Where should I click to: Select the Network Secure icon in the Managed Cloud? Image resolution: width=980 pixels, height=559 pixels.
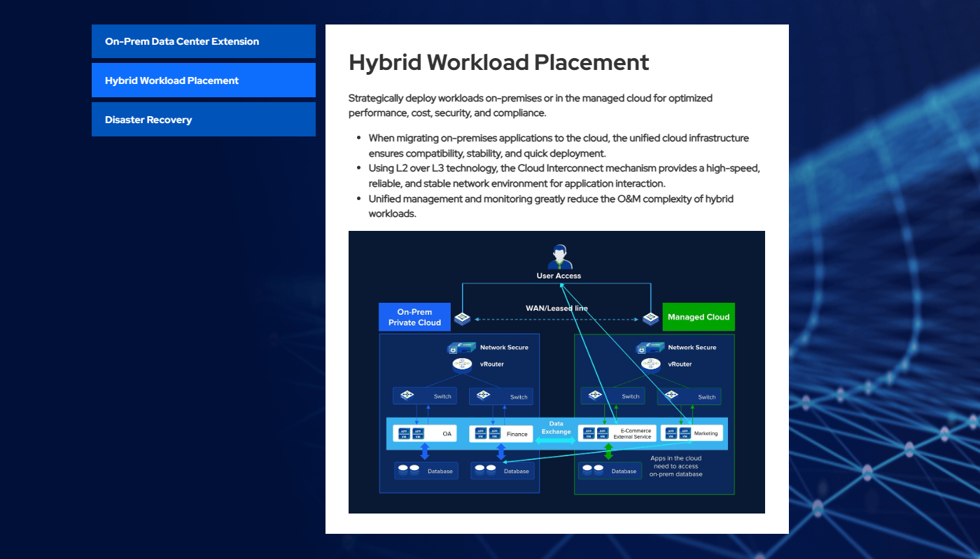click(x=651, y=347)
